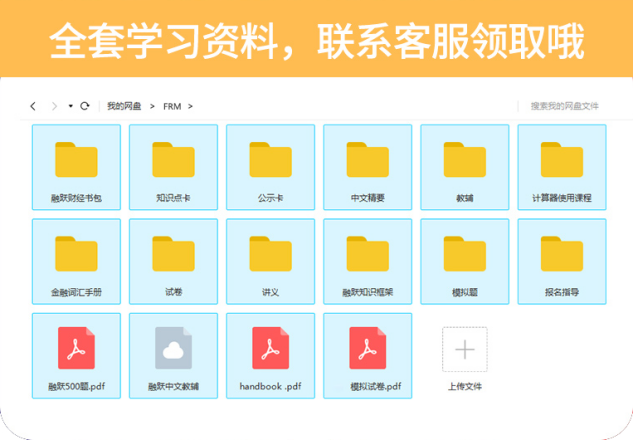The image size is (634, 440).
Task: Click FRM in the breadcrumb path
Action: pyautogui.click(x=171, y=106)
